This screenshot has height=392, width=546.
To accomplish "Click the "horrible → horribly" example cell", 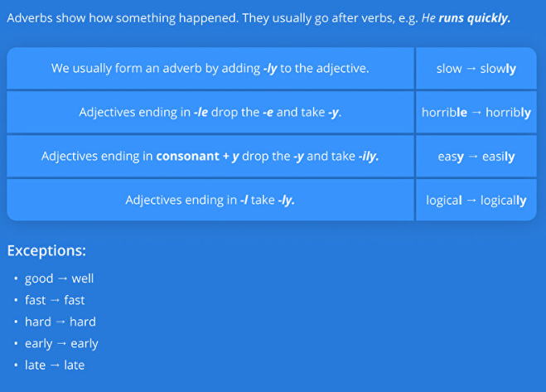I will (x=476, y=113).
